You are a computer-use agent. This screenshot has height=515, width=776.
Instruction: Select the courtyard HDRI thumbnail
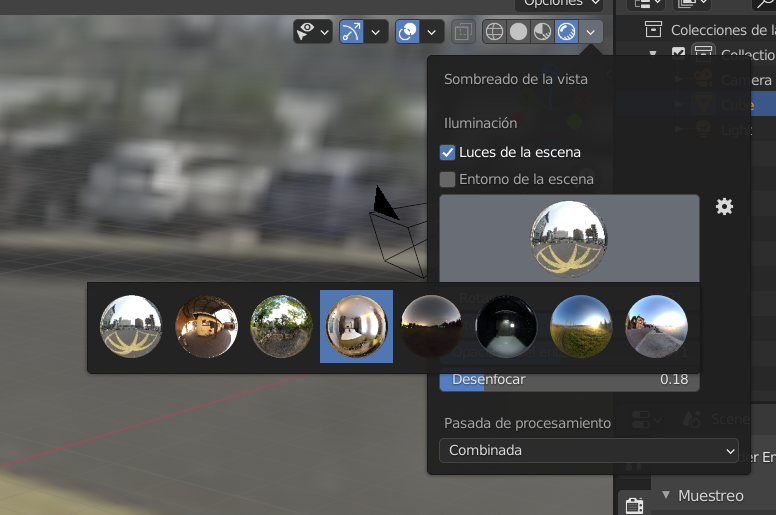tap(206, 327)
